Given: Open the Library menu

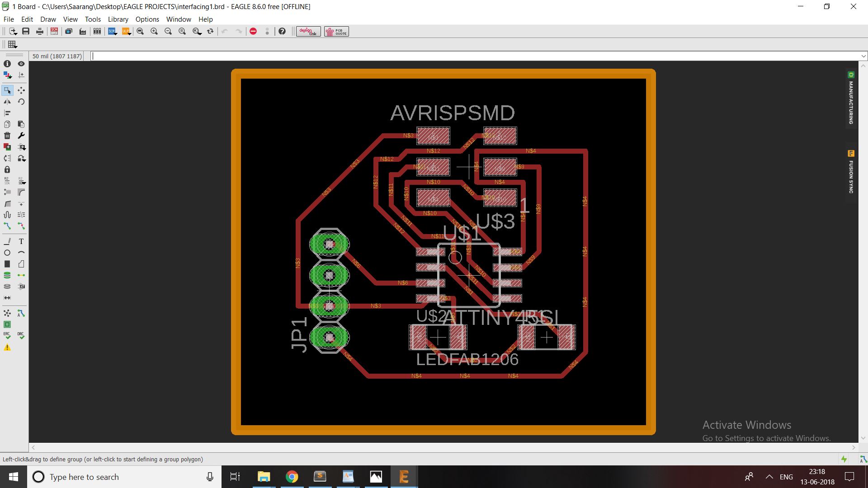Looking at the screenshot, I should coord(118,19).
